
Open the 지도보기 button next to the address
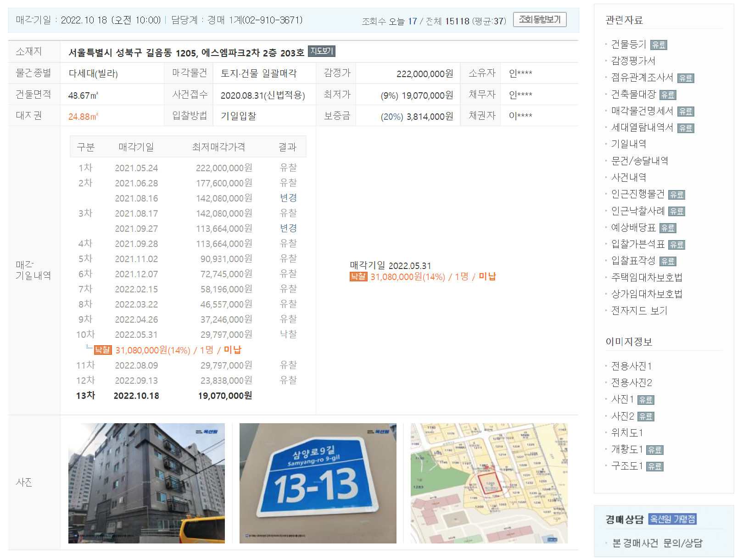coord(323,51)
